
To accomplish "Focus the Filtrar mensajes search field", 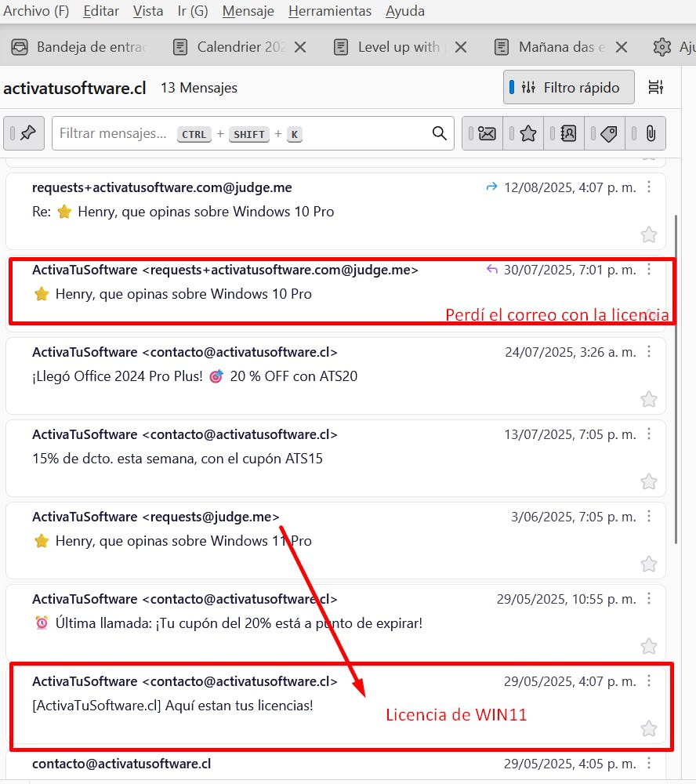I will 252,133.
